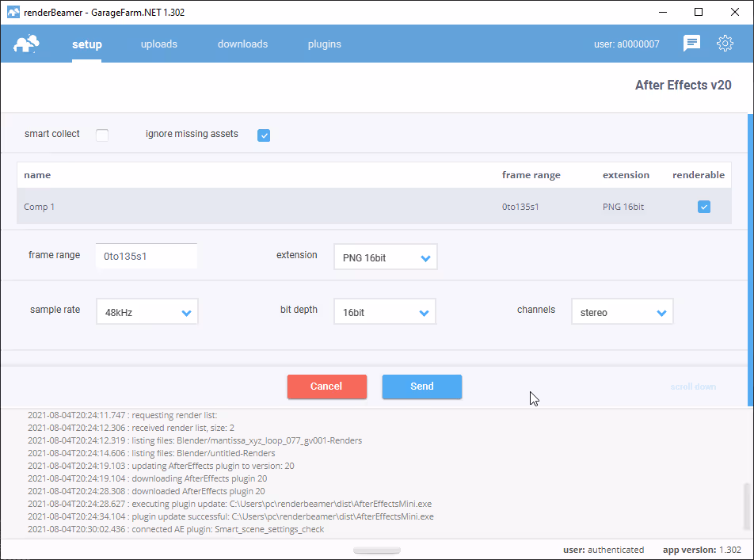Select the Comp 1 row name
754x560 pixels.
point(39,207)
